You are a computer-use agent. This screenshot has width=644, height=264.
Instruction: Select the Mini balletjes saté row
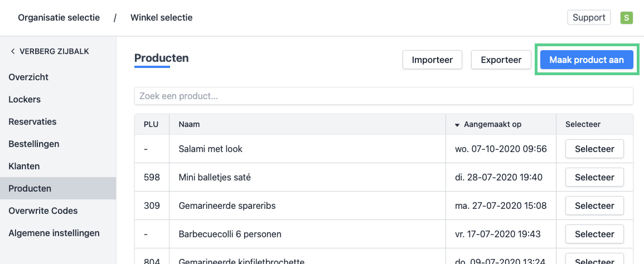(x=594, y=178)
